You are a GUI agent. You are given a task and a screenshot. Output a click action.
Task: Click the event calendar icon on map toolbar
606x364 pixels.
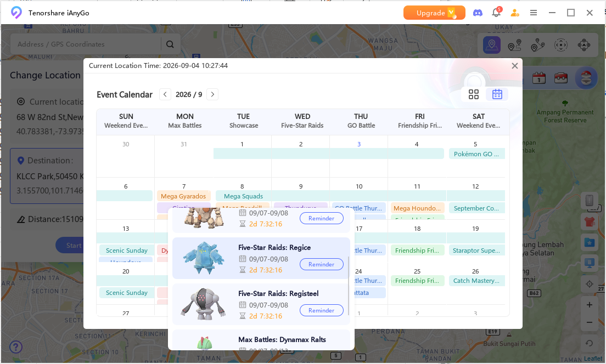538,78
